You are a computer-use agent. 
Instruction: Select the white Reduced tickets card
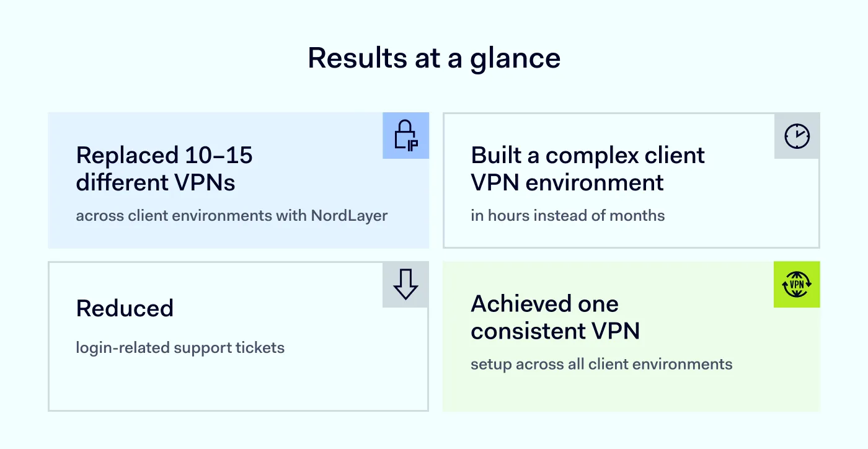[x=238, y=336]
